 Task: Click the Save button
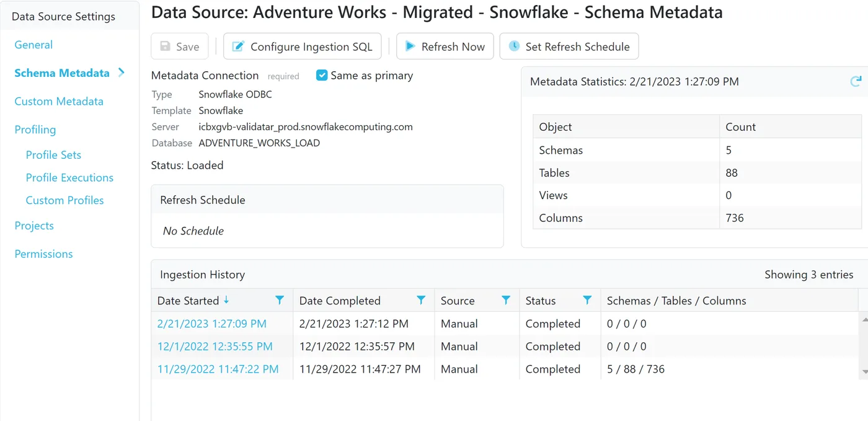180,47
